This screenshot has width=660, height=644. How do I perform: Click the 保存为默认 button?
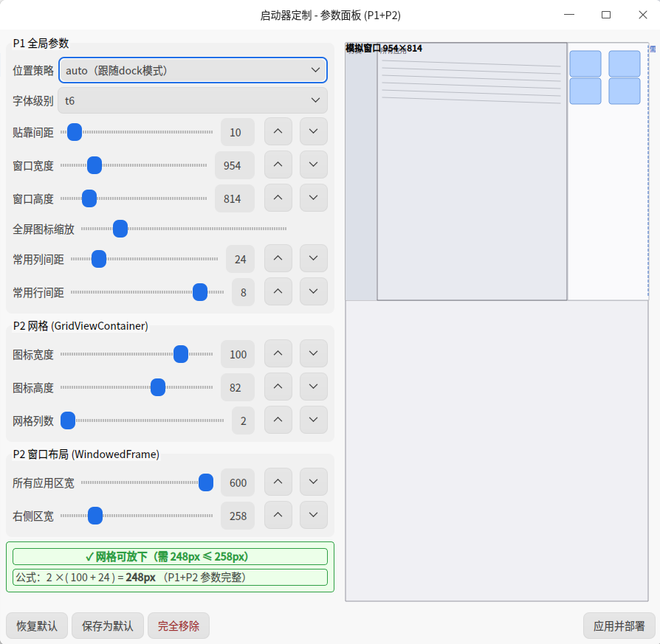pos(108,626)
